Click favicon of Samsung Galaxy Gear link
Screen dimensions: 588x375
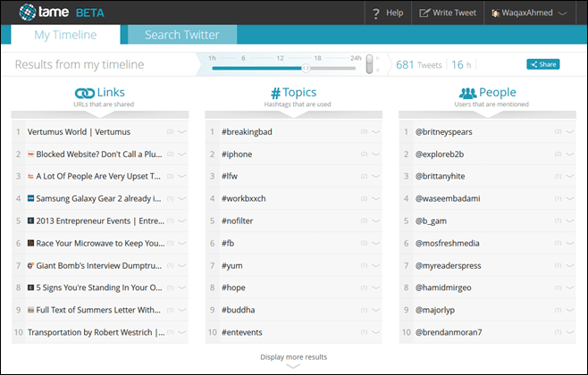tap(30, 198)
